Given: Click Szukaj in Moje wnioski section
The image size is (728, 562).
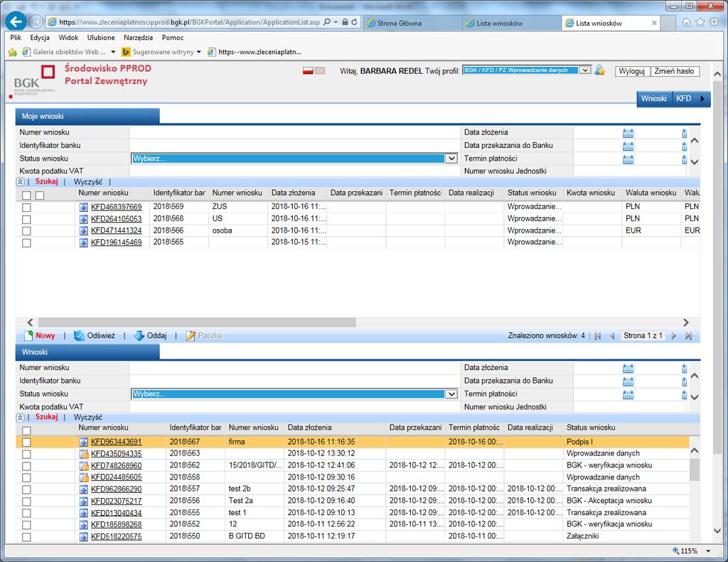Looking at the screenshot, I should [x=46, y=181].
